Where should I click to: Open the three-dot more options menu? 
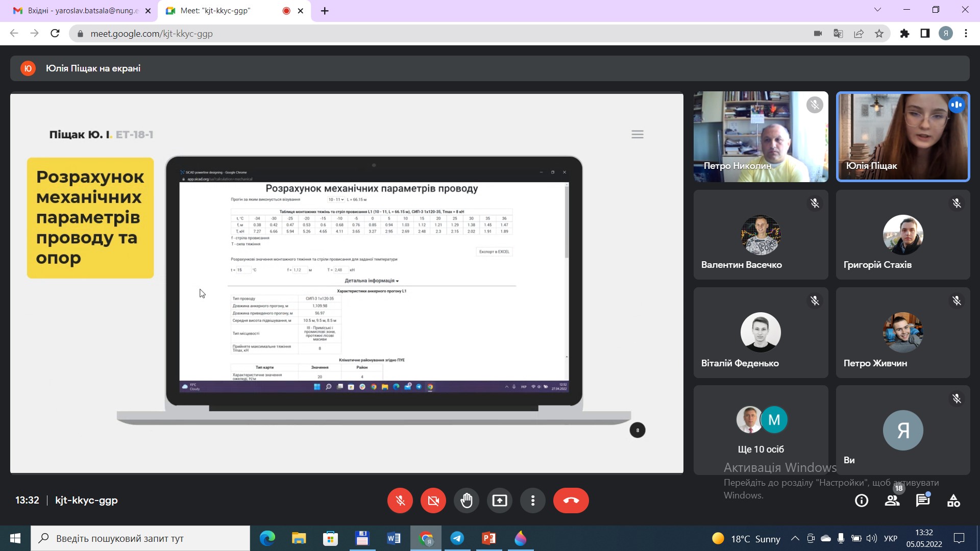click(532, 500)
